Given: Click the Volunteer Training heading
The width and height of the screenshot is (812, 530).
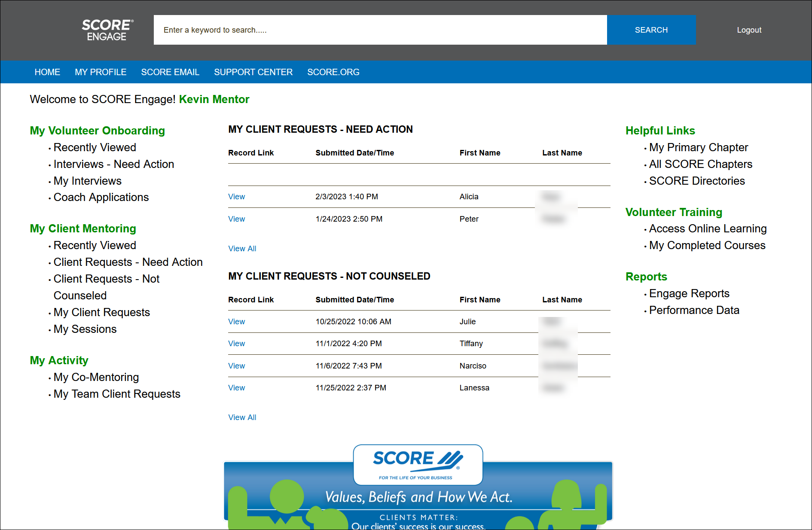Looking at the screenshot, I should click(x=674, y=212).
